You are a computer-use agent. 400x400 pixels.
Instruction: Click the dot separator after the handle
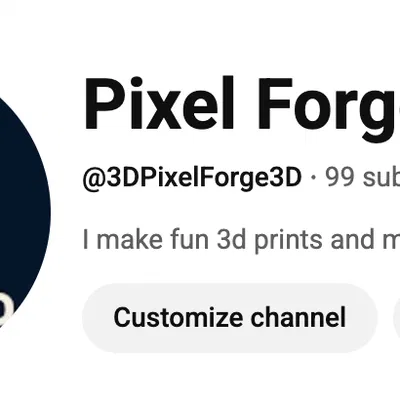(313, 178)
